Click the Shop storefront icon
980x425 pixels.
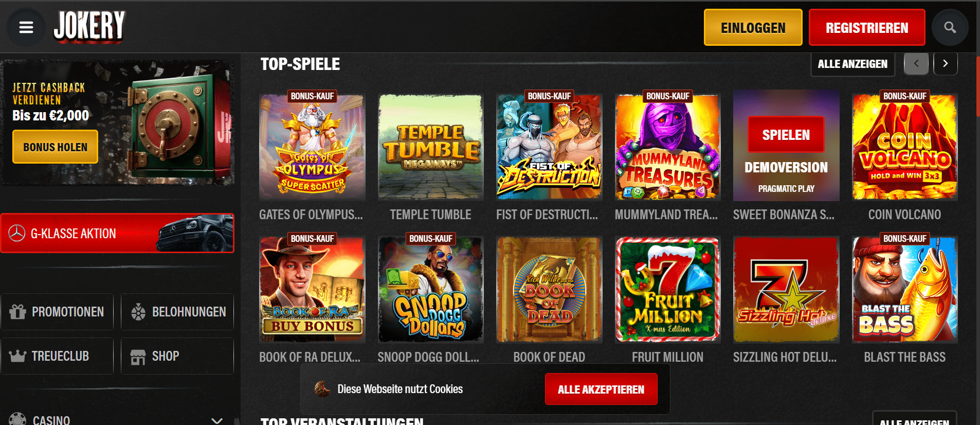click(x=138, y=357)
